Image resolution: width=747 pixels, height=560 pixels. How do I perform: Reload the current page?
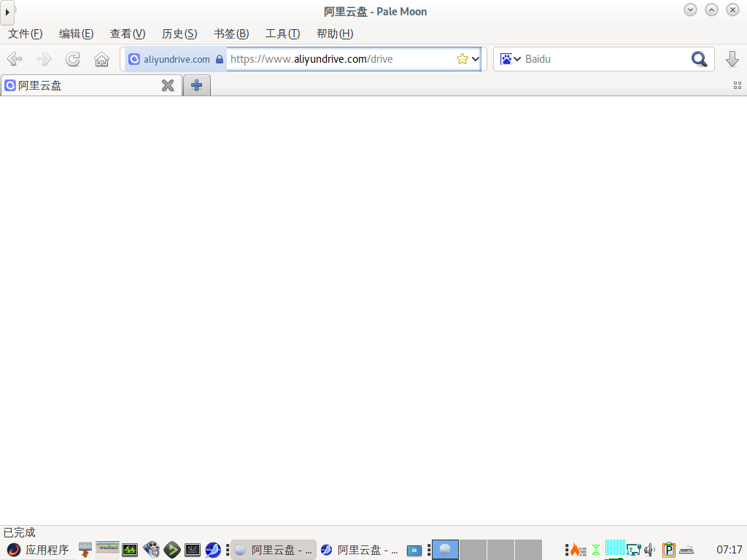73,59
